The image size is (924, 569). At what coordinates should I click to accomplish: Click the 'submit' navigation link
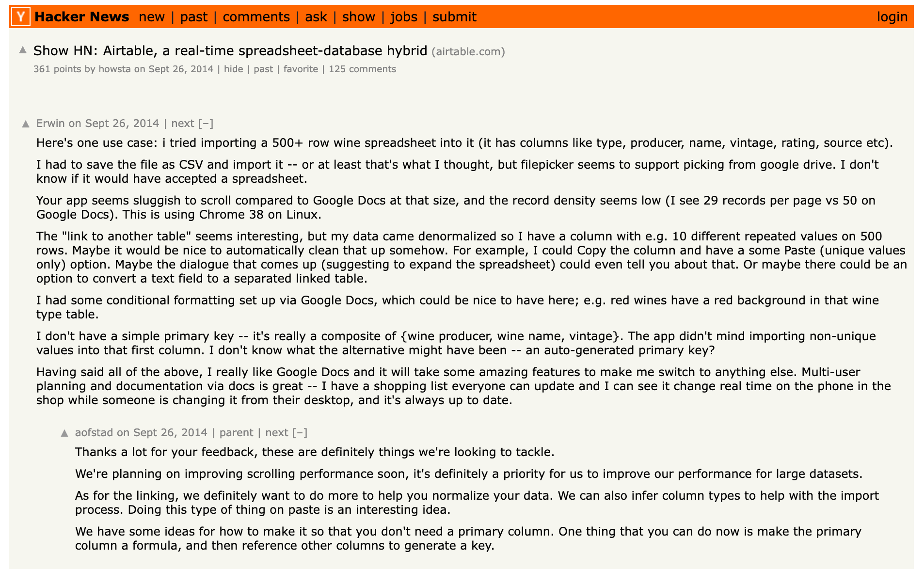(454, 17)
